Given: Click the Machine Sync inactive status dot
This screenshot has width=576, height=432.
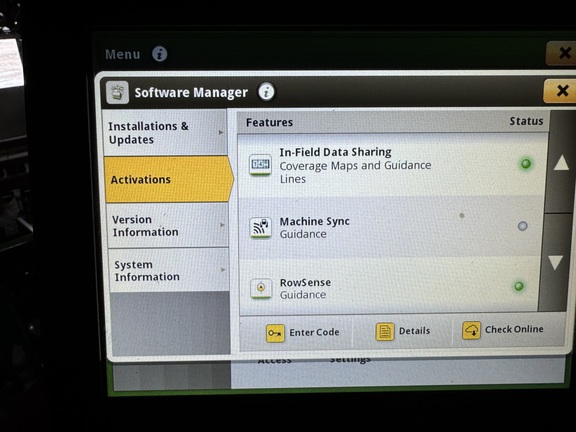Looking at the screenshot, I should tap(522, 226).
